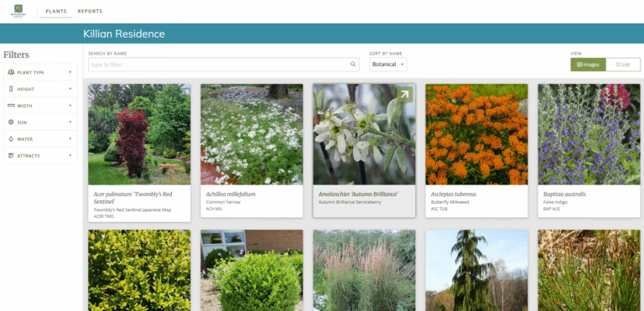The width and height of the screenshot is (644, 311).
Task: Click the search magnifier icon
Action: (x=353, y=65)
